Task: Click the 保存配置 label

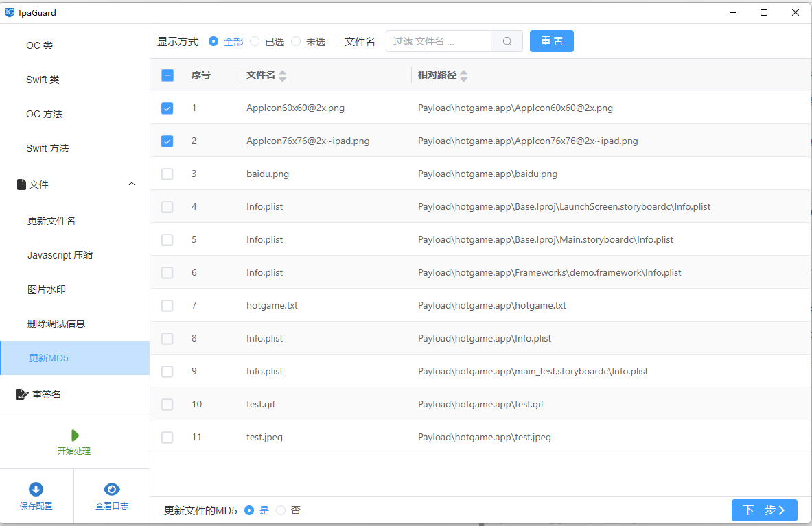Action: 36,506
